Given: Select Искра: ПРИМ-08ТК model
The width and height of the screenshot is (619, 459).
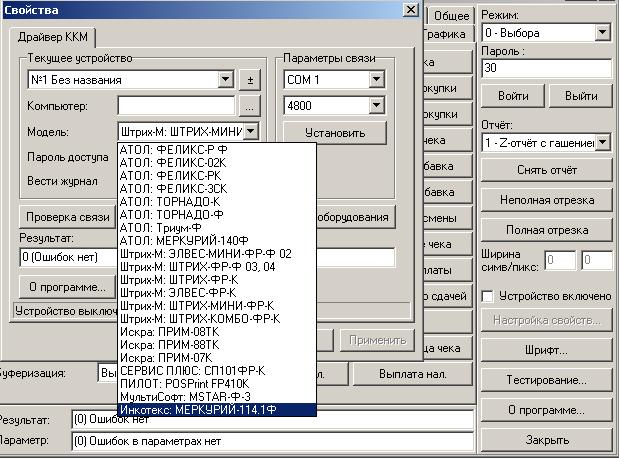Looking at the screenshot, I should point(217,332).
